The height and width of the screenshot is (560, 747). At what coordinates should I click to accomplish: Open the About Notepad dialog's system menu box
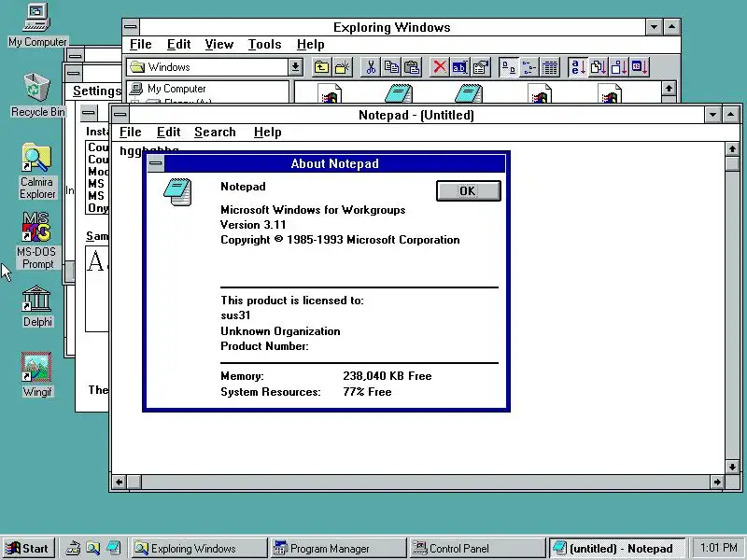156,164
